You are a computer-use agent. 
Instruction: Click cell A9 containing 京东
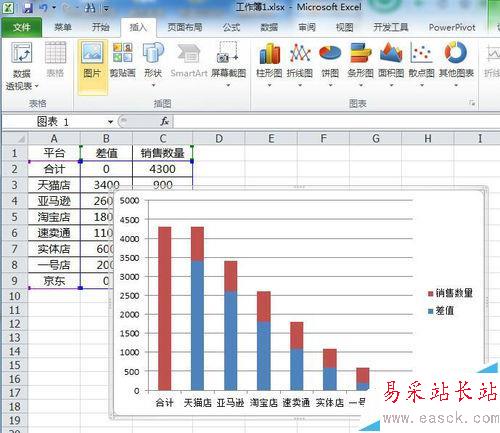[x=54, y=281]
